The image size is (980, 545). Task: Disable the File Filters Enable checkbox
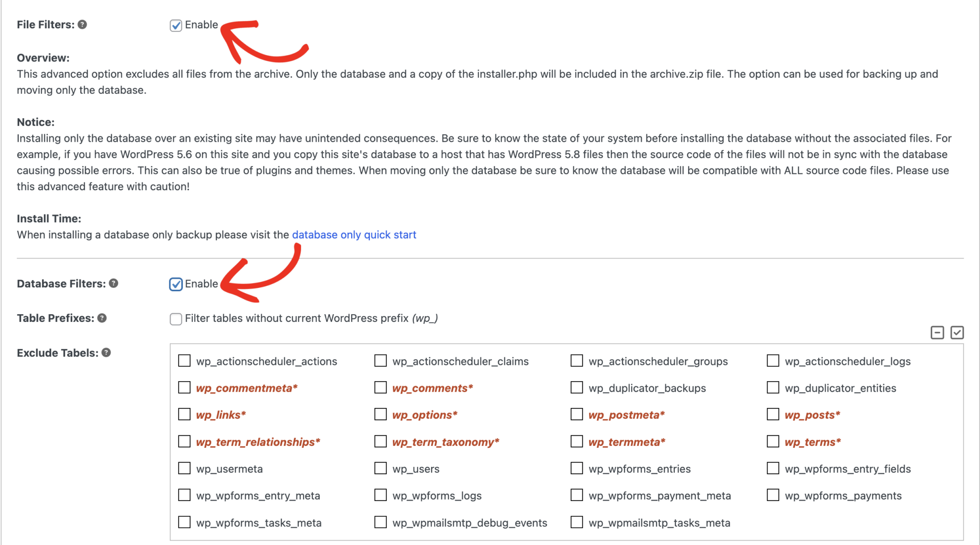pyautogui.click(x=175, y=25)
